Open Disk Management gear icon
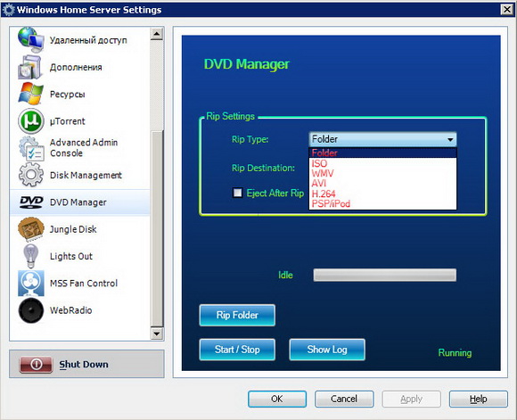The image size is (517, 420). tap(30, 175)
